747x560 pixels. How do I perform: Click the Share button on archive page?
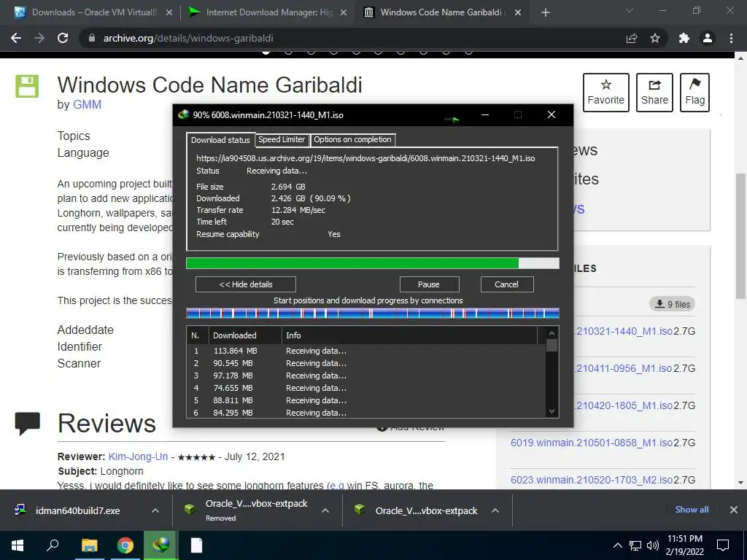coord(654,93)
